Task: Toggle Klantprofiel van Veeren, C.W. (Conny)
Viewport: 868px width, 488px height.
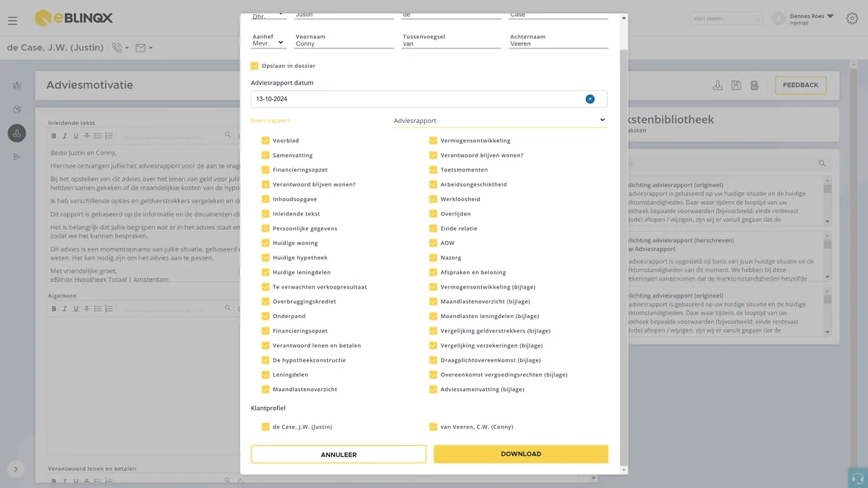Action: (433, 427)
